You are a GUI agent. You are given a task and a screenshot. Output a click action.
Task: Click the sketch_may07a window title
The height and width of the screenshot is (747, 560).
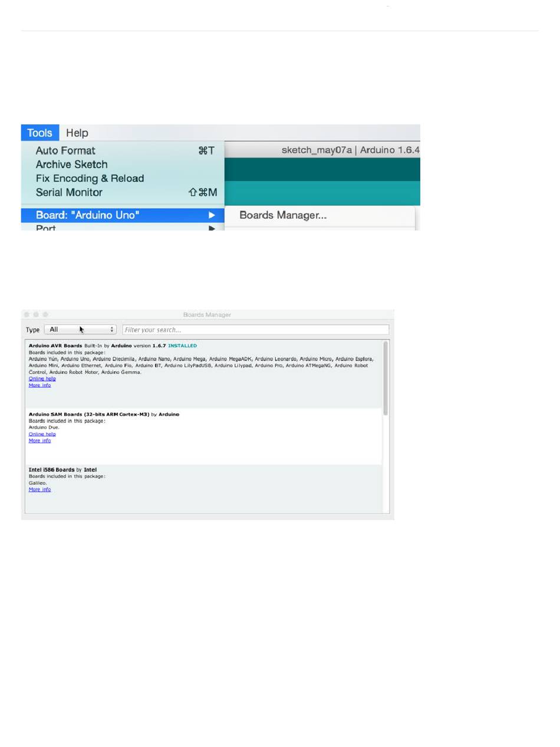click(x=350, y=150)
